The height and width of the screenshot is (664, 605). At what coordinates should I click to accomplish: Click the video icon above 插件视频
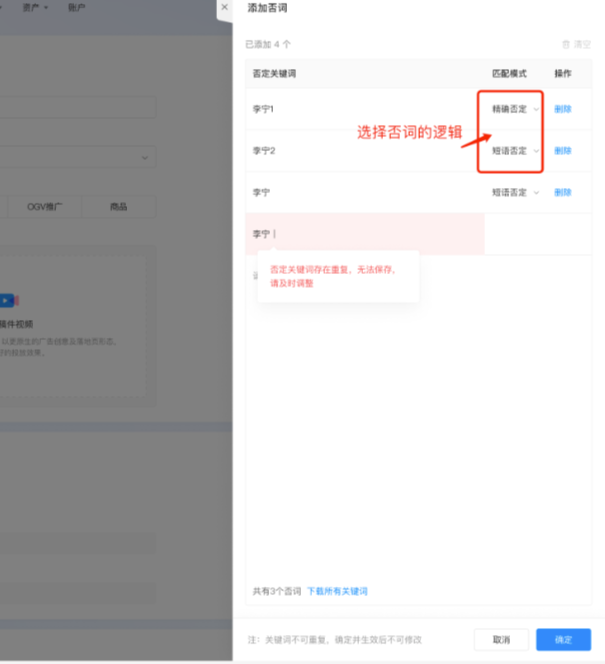[x=9, y=301]
